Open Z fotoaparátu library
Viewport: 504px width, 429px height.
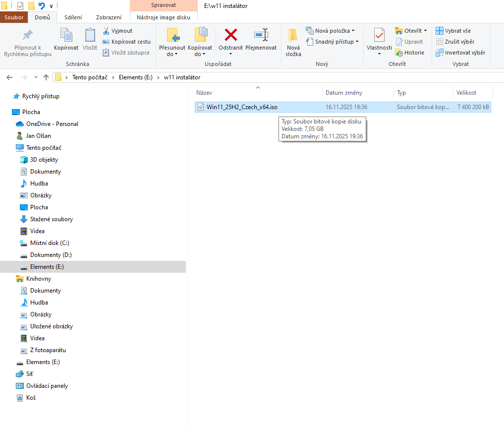pos(43,350)
